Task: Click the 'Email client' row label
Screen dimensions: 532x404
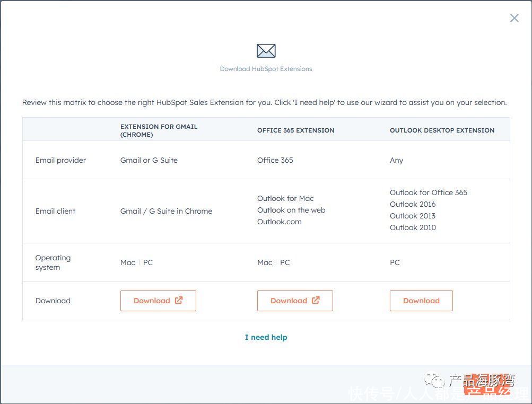Action: pyautogui.click(x=55, y=211)
